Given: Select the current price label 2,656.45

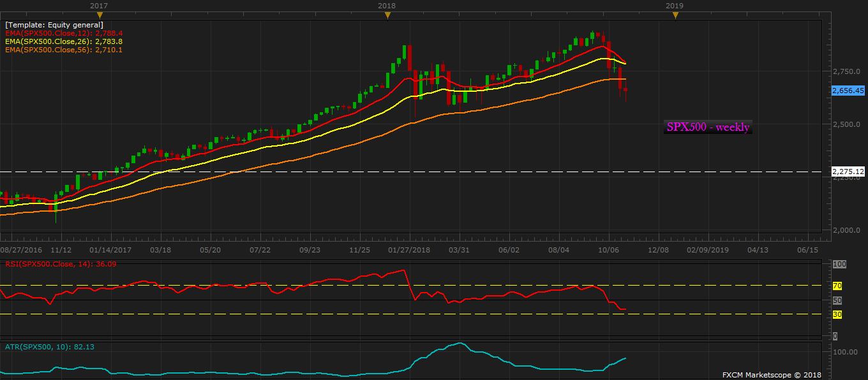Looking at the screenshot, I should coord(848,91).
